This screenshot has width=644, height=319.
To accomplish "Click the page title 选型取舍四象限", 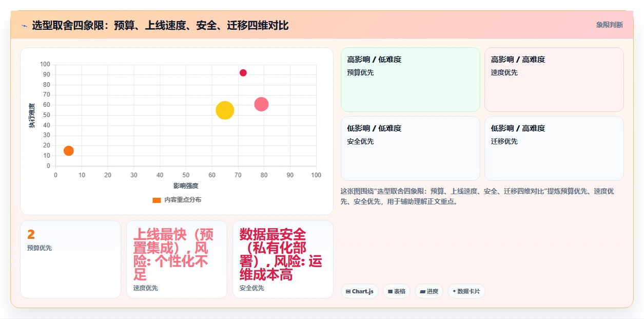I will pos(160,25).
